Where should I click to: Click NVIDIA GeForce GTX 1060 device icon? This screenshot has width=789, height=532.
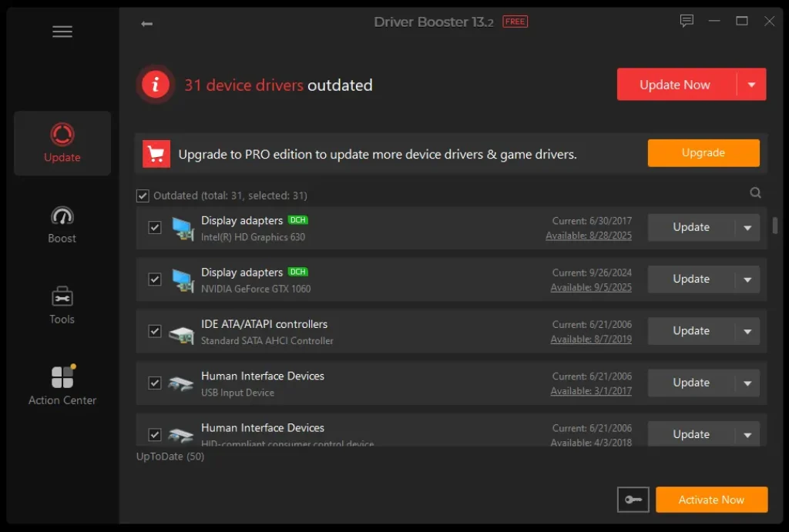point(182,279)
